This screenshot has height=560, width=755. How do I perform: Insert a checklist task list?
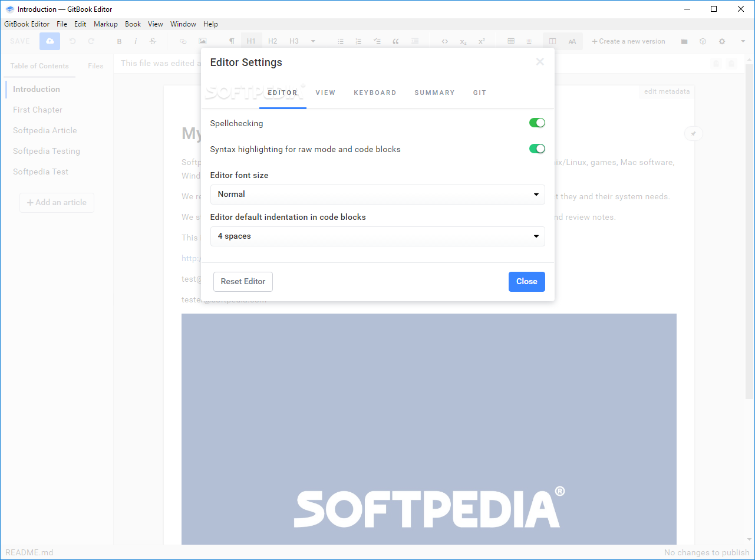point(377,41)
